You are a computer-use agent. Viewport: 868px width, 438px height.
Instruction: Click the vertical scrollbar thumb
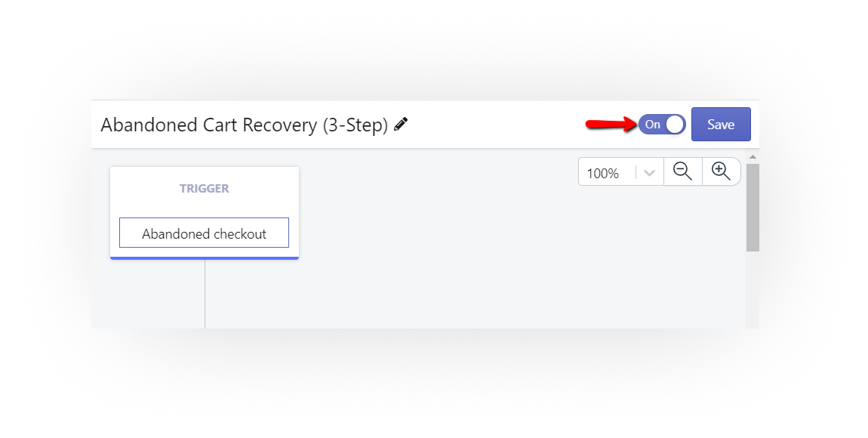753,207
